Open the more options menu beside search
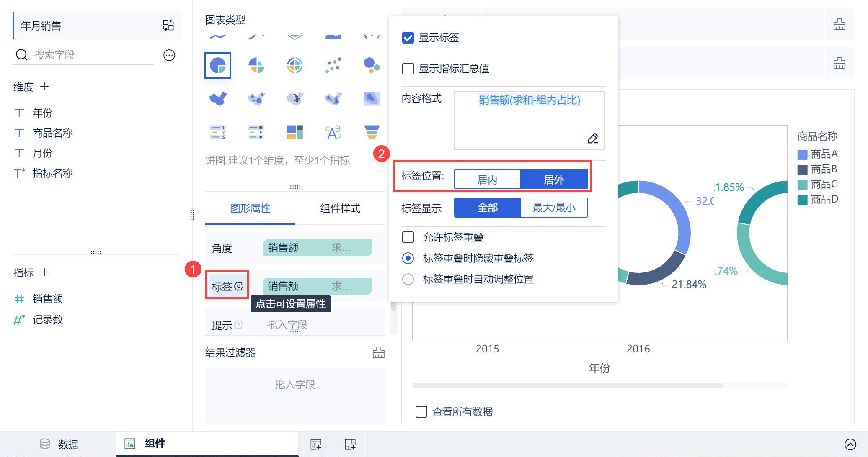Viewport: 868px width, 457px height. click(169, 55)
